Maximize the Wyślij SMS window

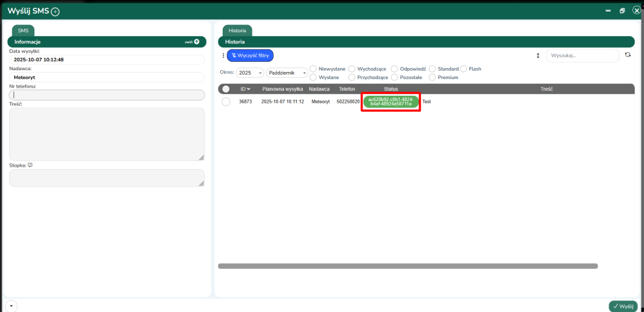pos(622,11)
